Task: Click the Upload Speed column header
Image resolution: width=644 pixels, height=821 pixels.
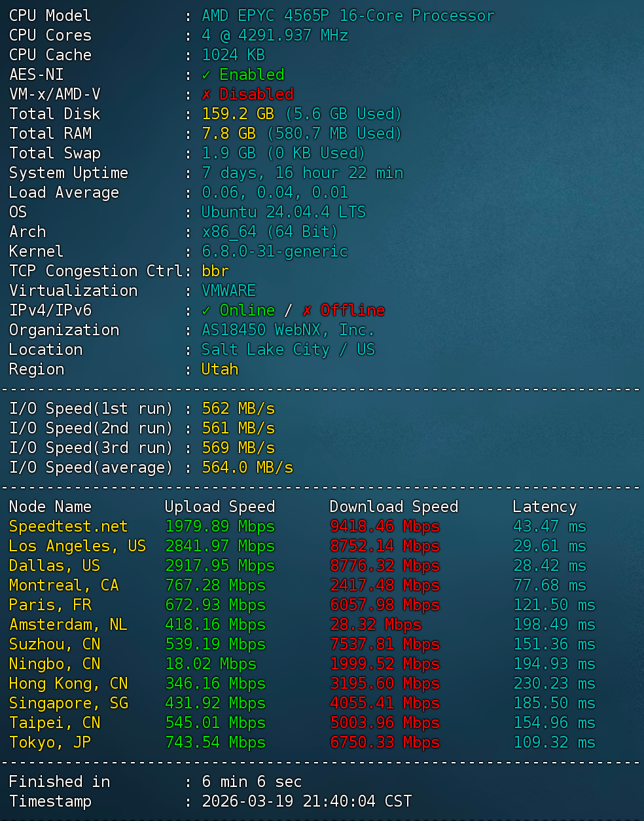Action: click(219, 507)
